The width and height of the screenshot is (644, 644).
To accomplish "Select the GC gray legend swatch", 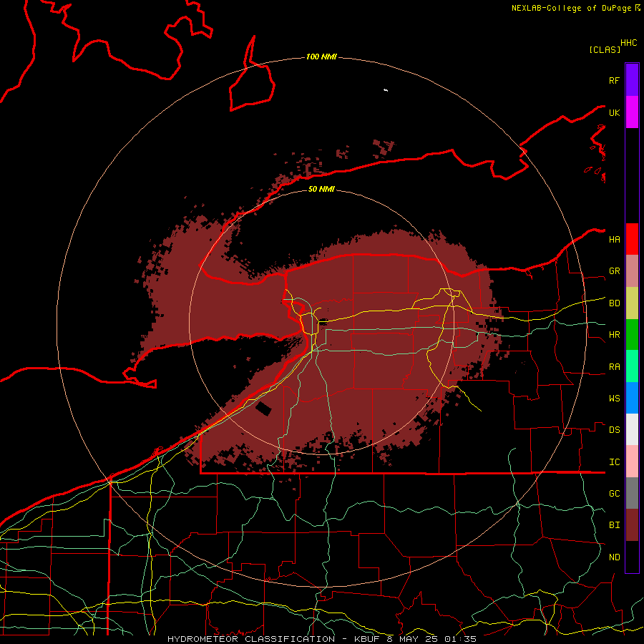I will click(632, 493).
